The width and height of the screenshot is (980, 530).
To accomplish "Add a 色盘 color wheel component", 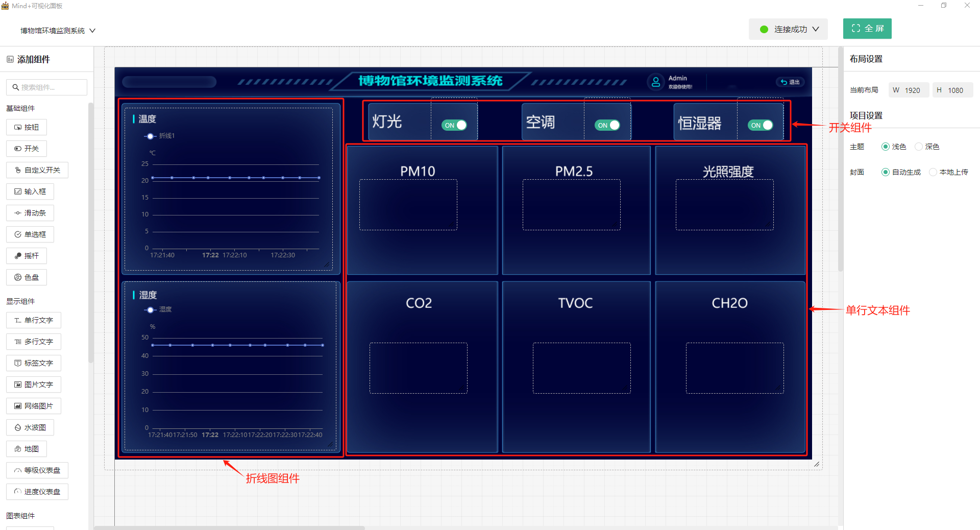I will (x=27, y=277).
